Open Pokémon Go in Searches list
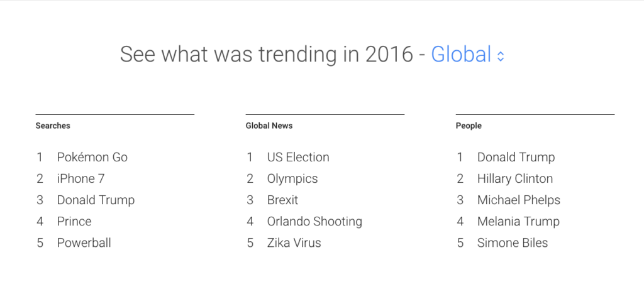Viewport: 644px width, 282px height. (92, 158)
